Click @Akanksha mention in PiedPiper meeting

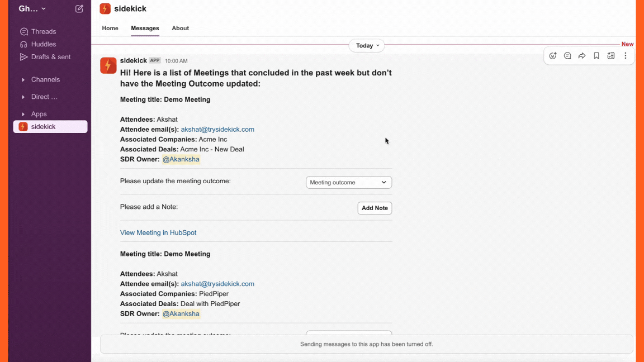pos(181,314)
